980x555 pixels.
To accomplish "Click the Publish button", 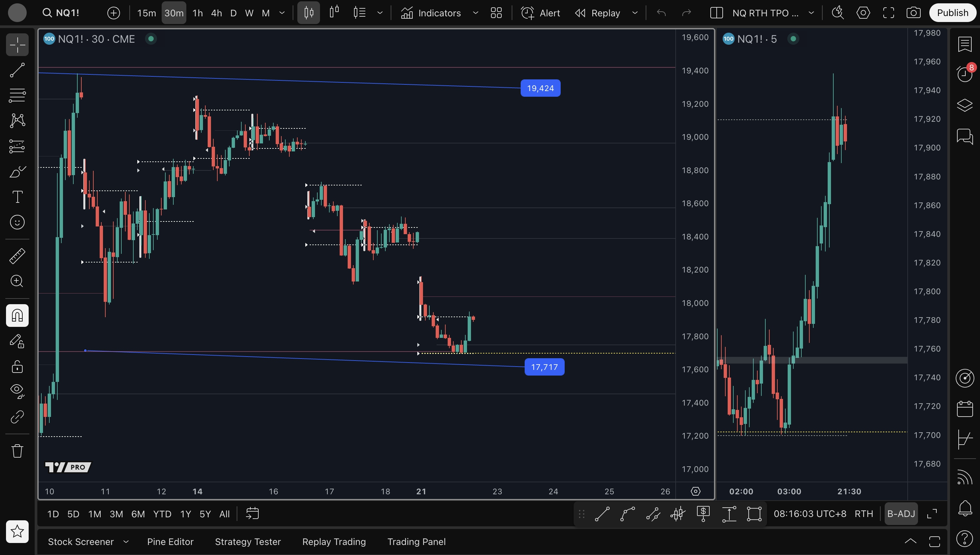I will pos(952,13).
